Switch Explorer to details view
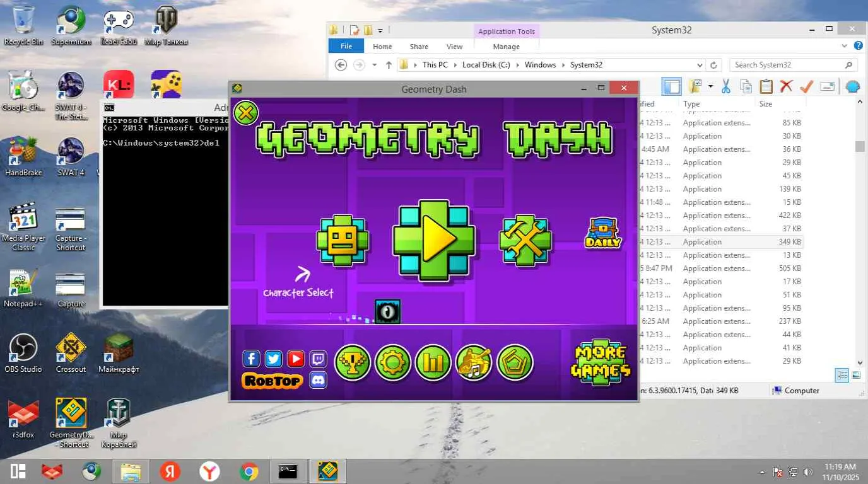Screen dimensions: 868x484 842,376
